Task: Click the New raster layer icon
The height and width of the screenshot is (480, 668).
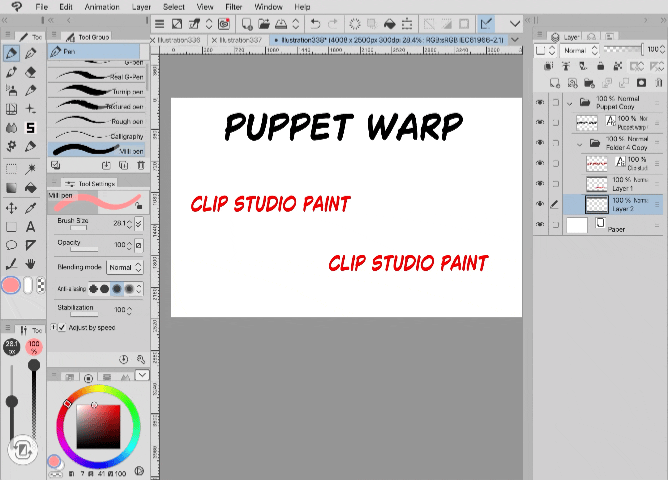Action: point(555,83)
